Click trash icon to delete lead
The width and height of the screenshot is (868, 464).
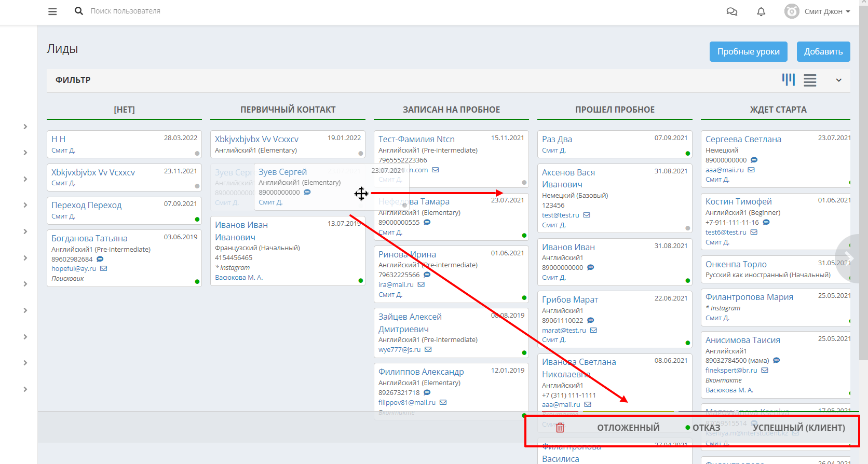560,427
